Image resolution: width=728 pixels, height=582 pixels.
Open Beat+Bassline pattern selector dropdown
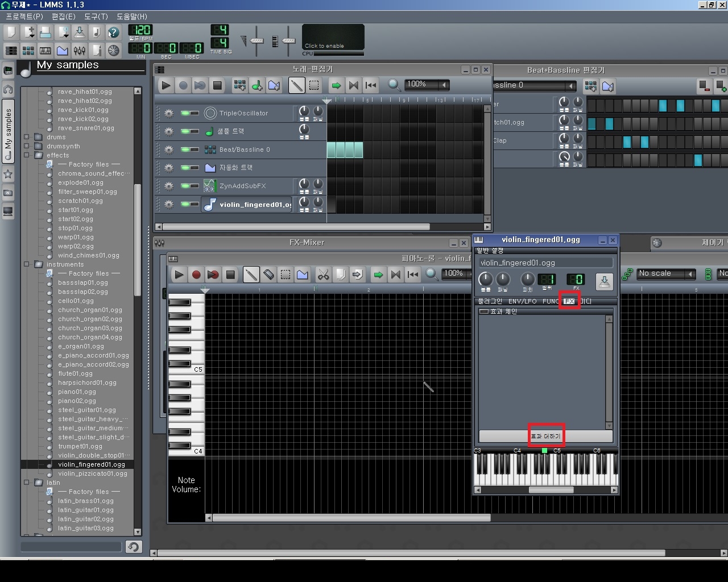[534, 85]
